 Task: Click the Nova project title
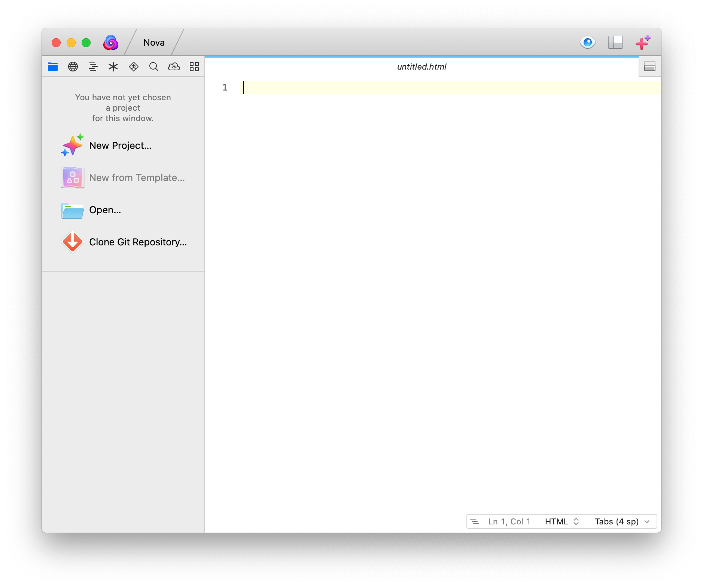tap(154, 42)
